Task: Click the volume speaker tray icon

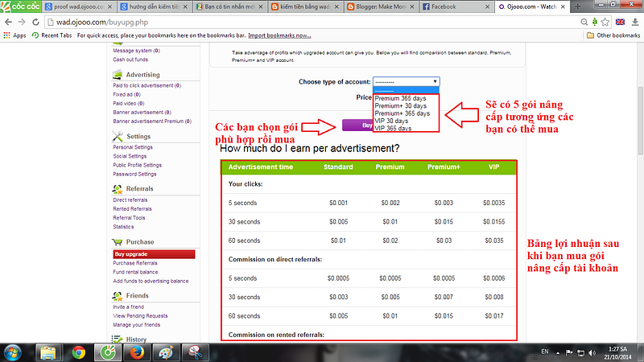Action: point(592,352)
